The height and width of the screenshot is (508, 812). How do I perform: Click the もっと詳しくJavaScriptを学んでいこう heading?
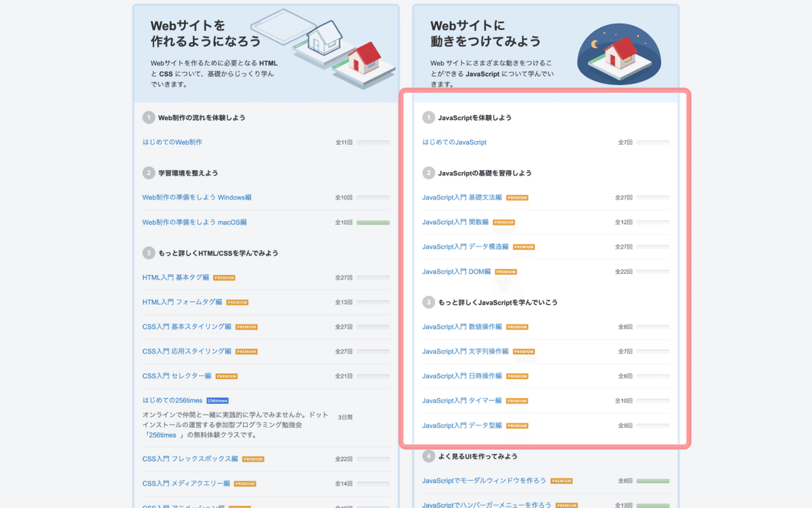(x=498, y=302)
